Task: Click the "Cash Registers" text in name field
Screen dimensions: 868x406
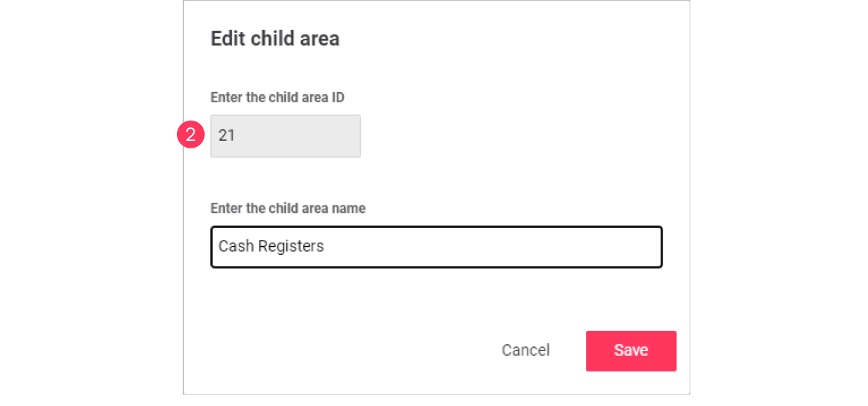Action: [271, 246]
